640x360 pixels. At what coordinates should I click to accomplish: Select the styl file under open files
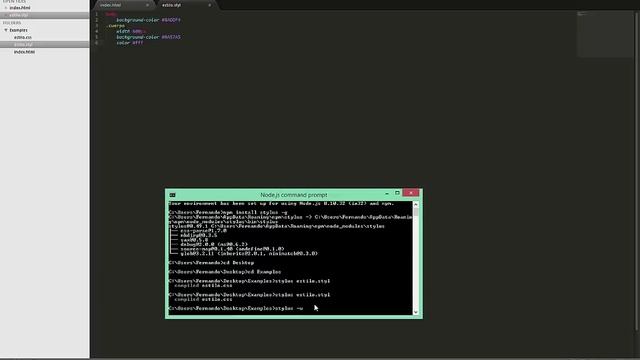19,15
